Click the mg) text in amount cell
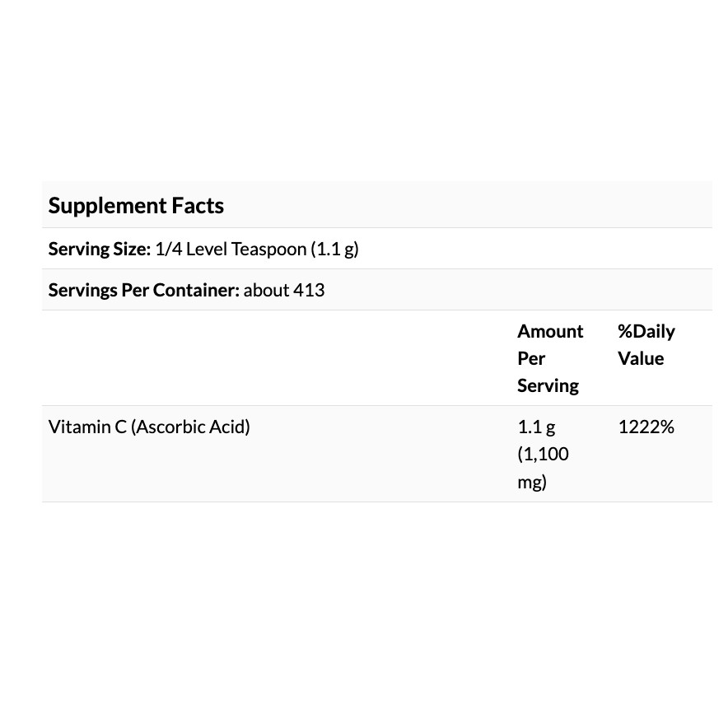Screen dimensions: 728x728 point(532,482)
